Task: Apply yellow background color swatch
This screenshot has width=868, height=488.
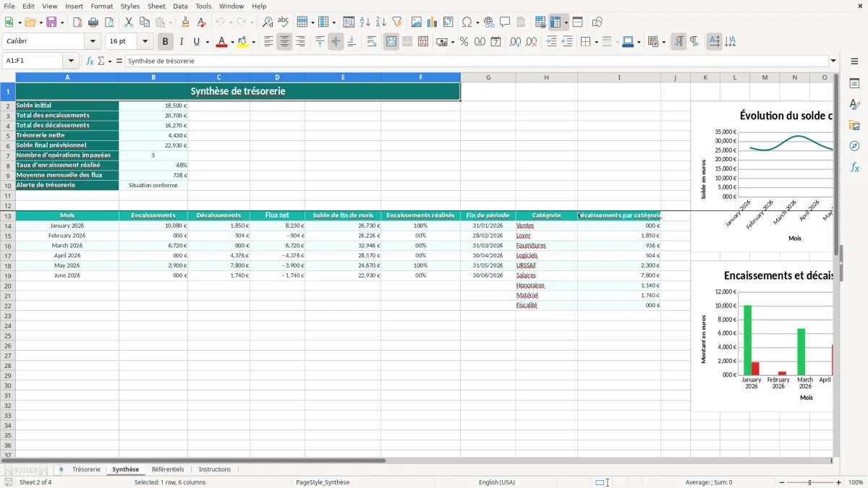Action: [x=243, y=42]
